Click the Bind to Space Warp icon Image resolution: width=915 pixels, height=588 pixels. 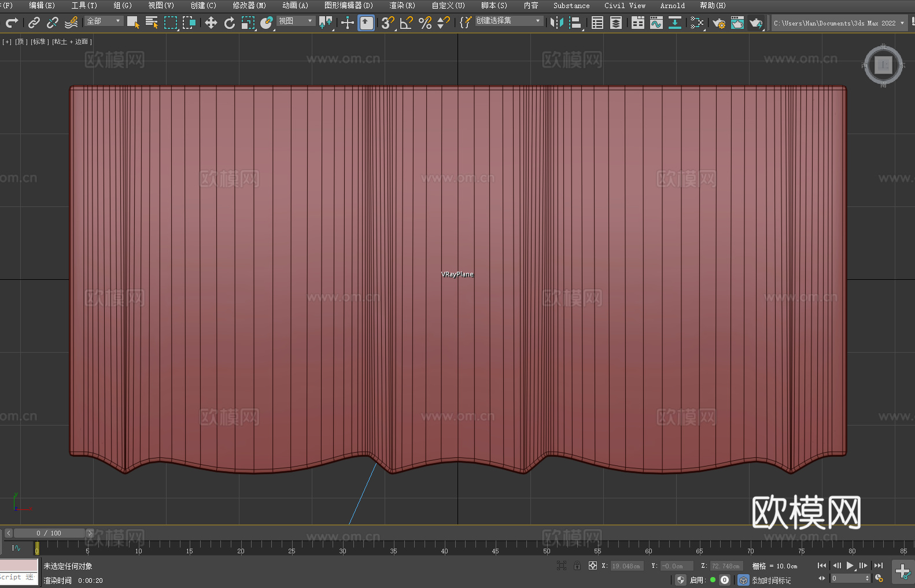[x=71, y=23]
